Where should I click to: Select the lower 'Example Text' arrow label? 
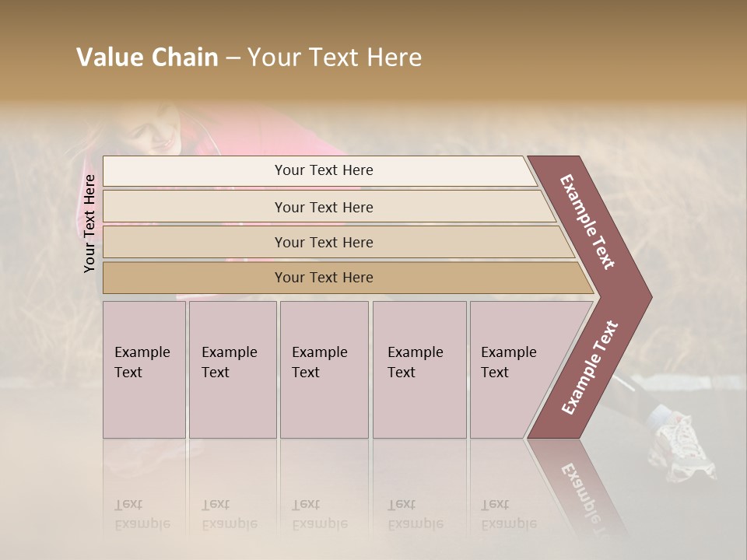click(589, 367)
